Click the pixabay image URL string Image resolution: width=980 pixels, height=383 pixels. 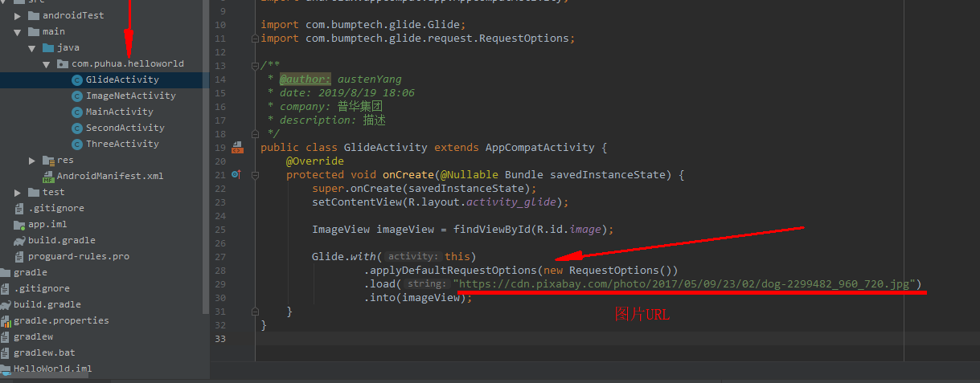pos(683,284)
